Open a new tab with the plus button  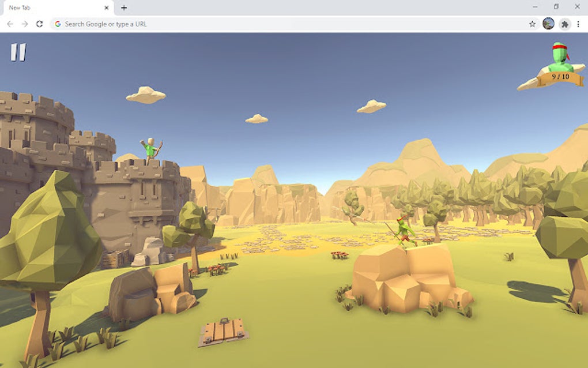(125, 8)
